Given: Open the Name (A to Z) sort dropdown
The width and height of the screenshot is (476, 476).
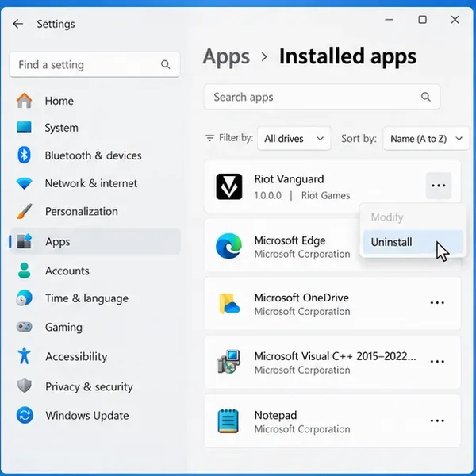Looking at the screenshot, I should (x=426, y=139).
